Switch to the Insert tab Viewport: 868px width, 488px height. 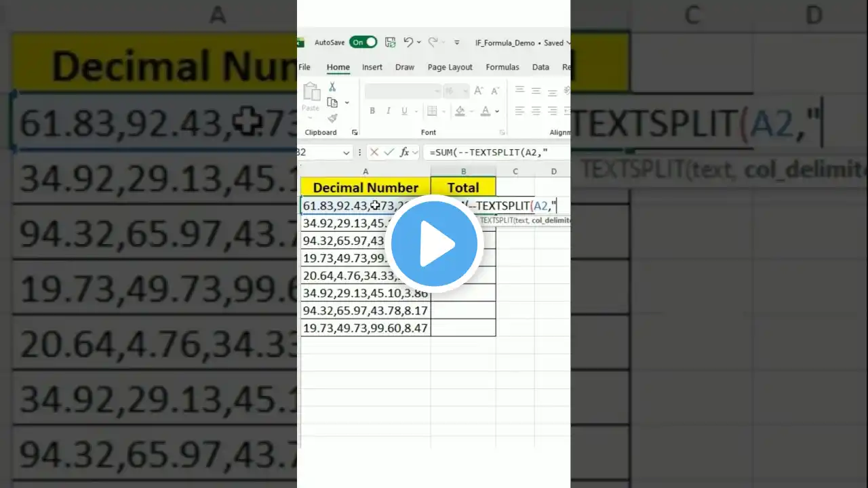coord(372,67)
